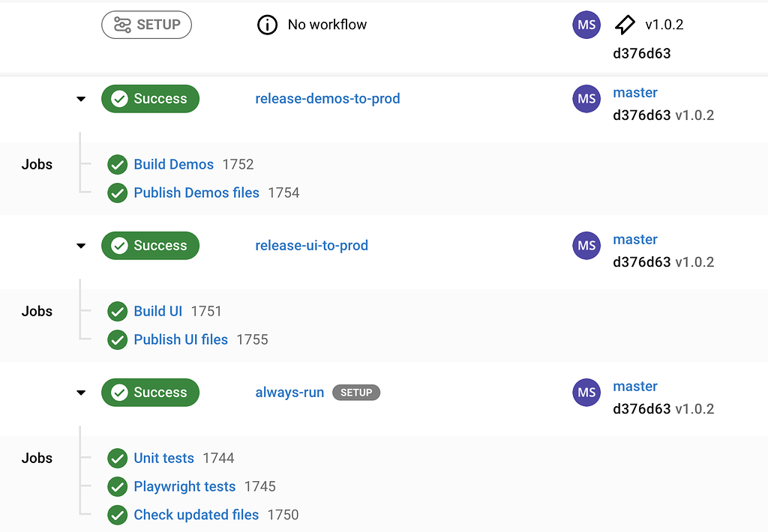Click the check icon on Unit tests
Screen dimensions: 768x532
pyautogui.click(x=118, y=458)
